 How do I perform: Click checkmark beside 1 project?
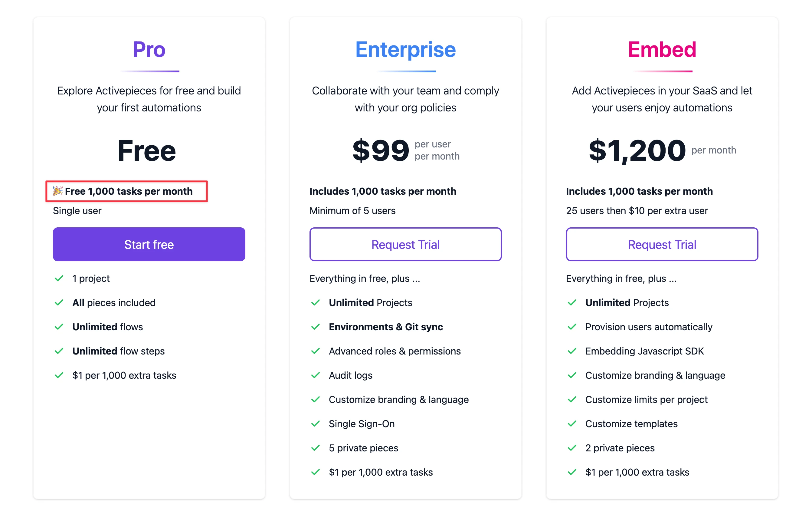[59, 279]
